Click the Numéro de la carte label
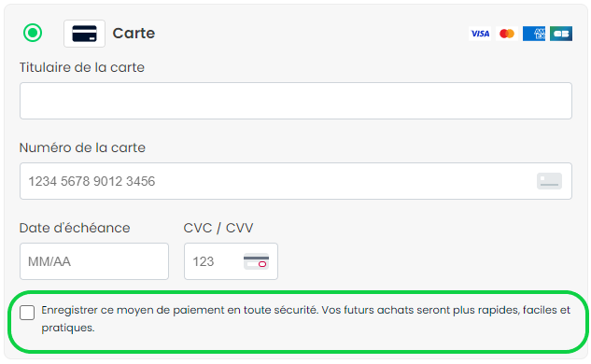 (x=82, y=147)
